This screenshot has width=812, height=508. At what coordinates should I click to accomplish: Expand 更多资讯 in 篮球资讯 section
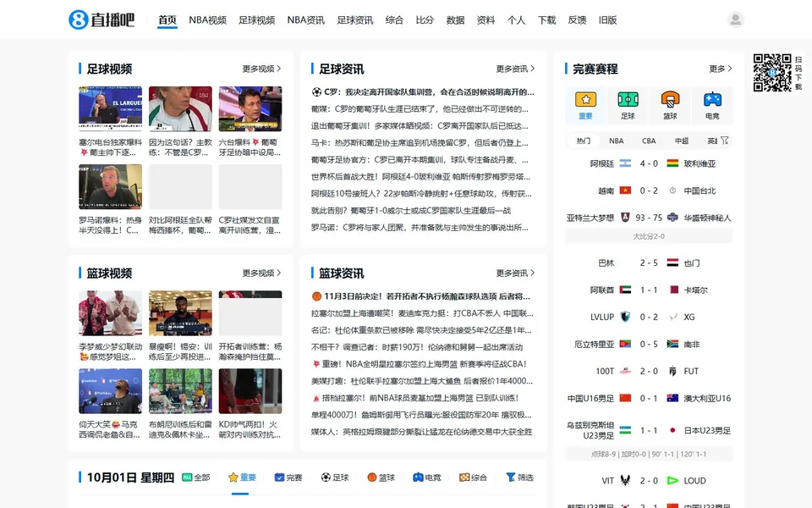515,273
